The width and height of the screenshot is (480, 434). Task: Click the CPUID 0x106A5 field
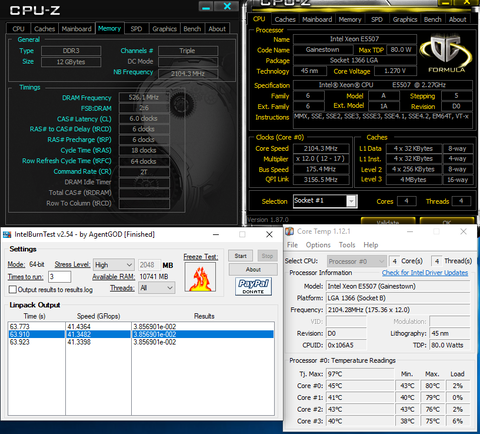(346, 345)
